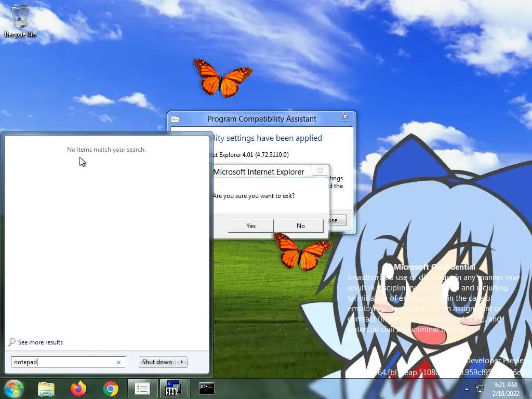The width and height of the screenshot is (532, 399).
Task: Close the Program Compatibility Assistant window
Action: coord(345,116)
